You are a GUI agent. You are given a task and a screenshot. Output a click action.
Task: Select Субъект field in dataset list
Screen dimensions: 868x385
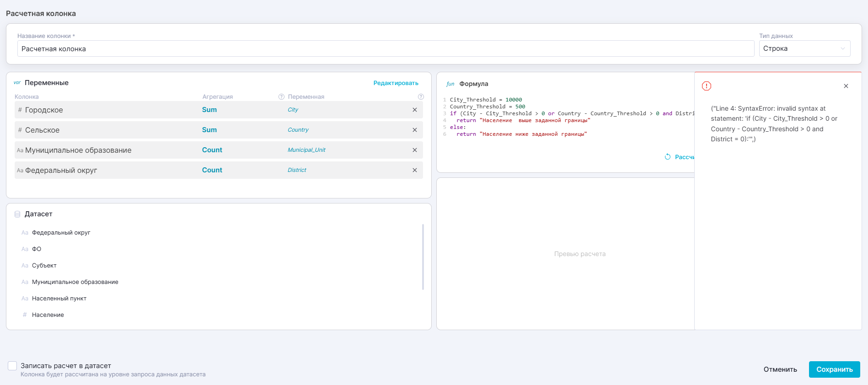[44, 266]
